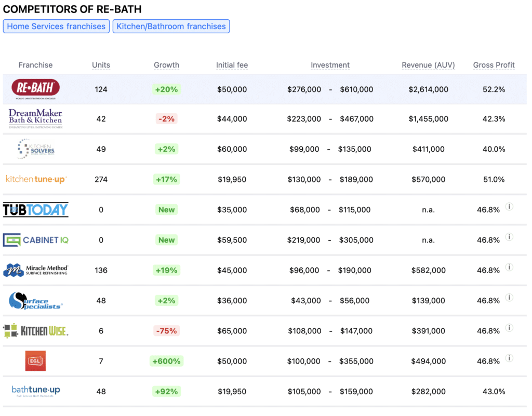The image size is (532, 416).
Task: Click the New badge in Tub Today row
Action: pos(167,210)
